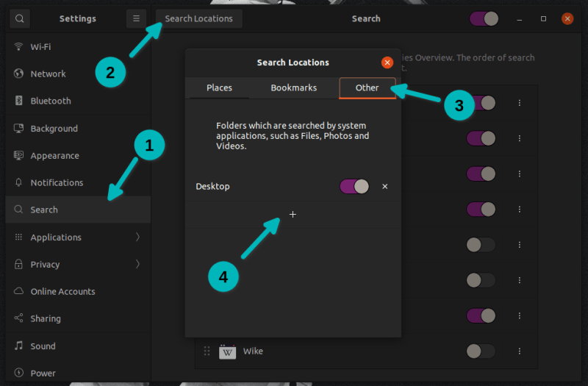
Task: Open the hamburger menu next to Settings title
Action: tap(136, 18)
